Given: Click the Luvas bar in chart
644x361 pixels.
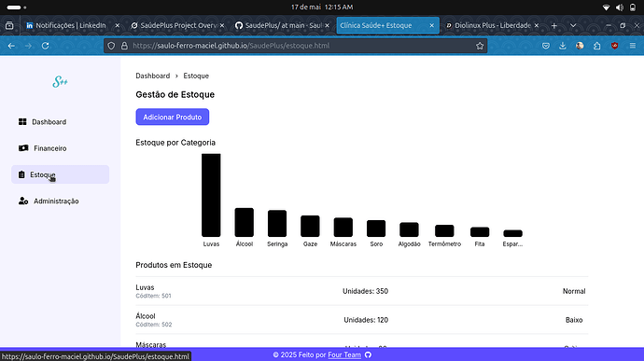Looking at the screenshot, I should click(211, 195).
